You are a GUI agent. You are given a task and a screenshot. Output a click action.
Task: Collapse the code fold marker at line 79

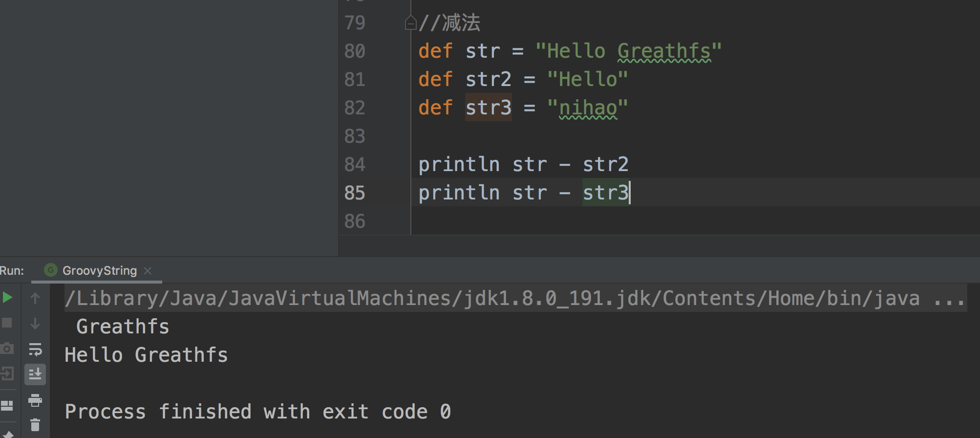click(410, 23)
